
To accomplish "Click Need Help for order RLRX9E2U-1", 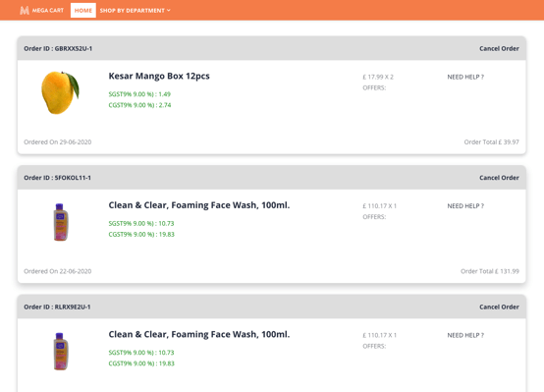I will tap(465, 335).
